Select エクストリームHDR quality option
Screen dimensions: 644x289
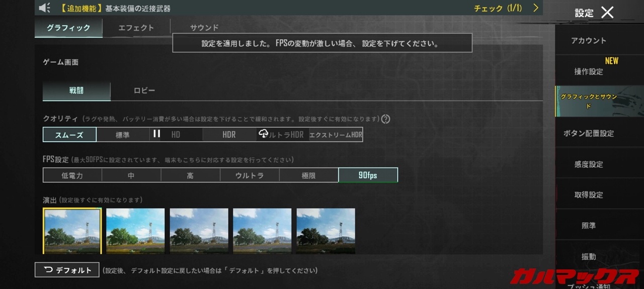click(x=336, y=135)
